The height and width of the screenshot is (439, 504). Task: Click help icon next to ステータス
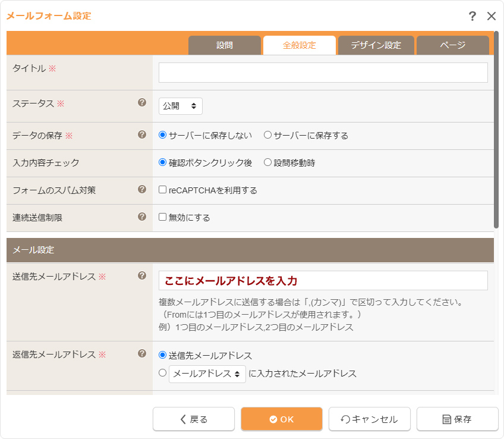coord(142,102)
